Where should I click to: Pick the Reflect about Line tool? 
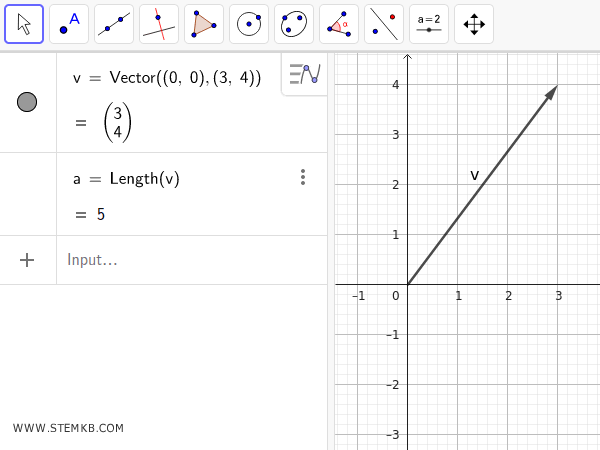pos(384,24)
